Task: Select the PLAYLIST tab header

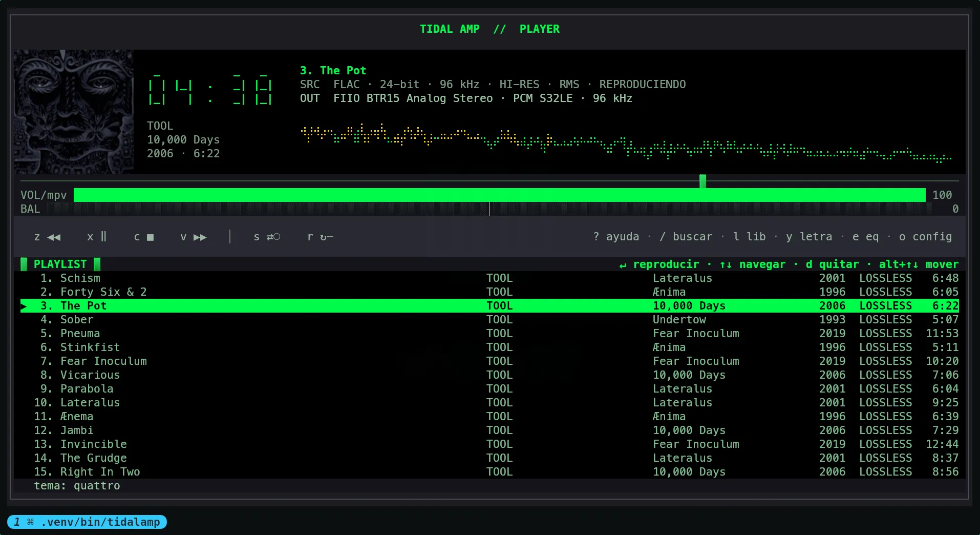Action: pyautogui.click(x=60, y=264)
